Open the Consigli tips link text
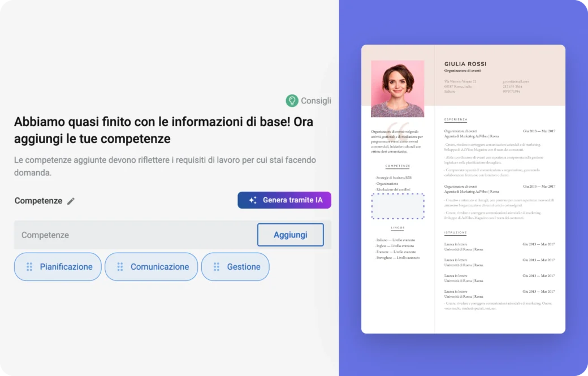The width and height of the screenshot is (588, 376). click(x=315, y=101)
